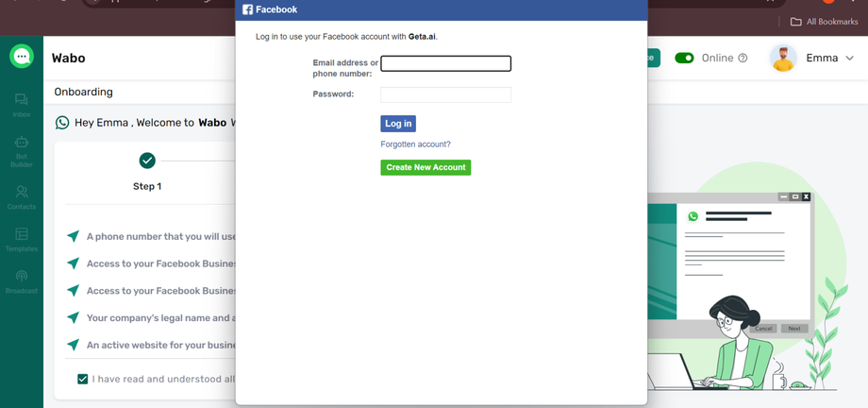
Task: Click Emma's profile avatar
Action: [x=783, y=59]
